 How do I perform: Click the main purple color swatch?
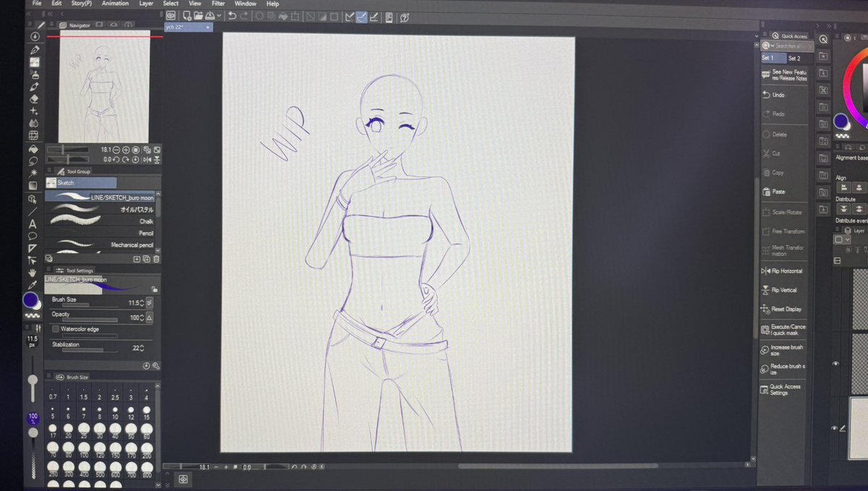pos(30,299)
